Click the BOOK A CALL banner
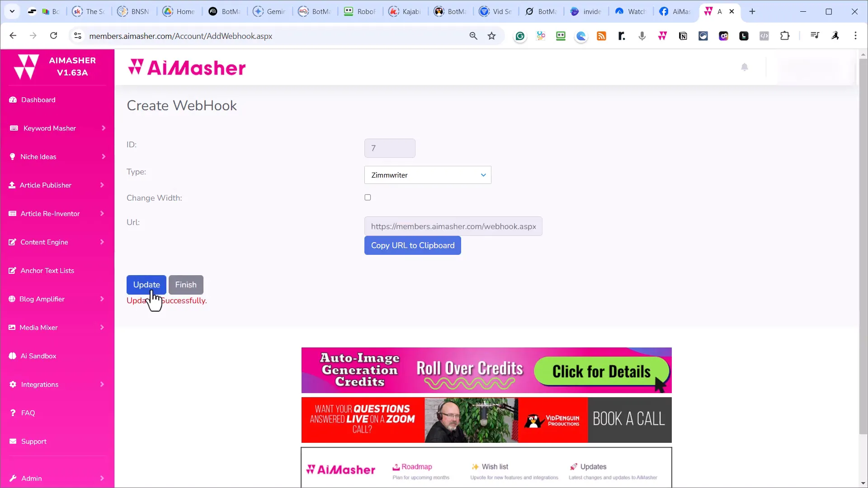 coord(629,419)
